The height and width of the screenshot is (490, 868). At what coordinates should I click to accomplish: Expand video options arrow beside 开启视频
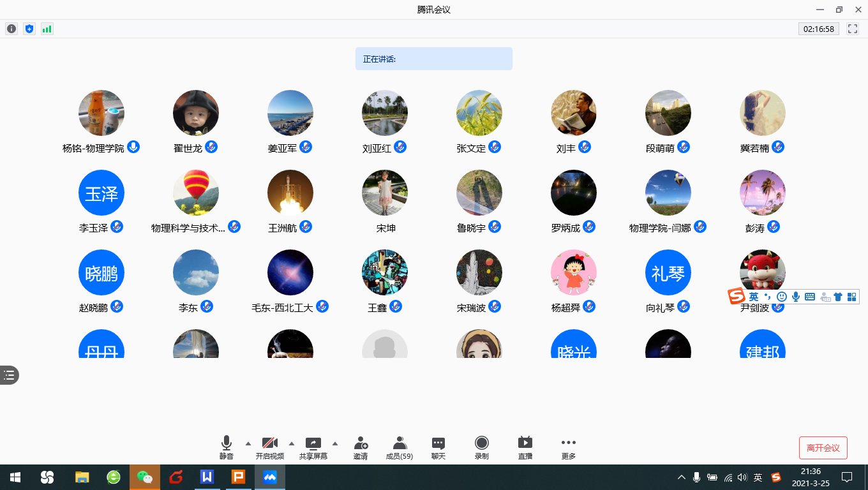292,443
